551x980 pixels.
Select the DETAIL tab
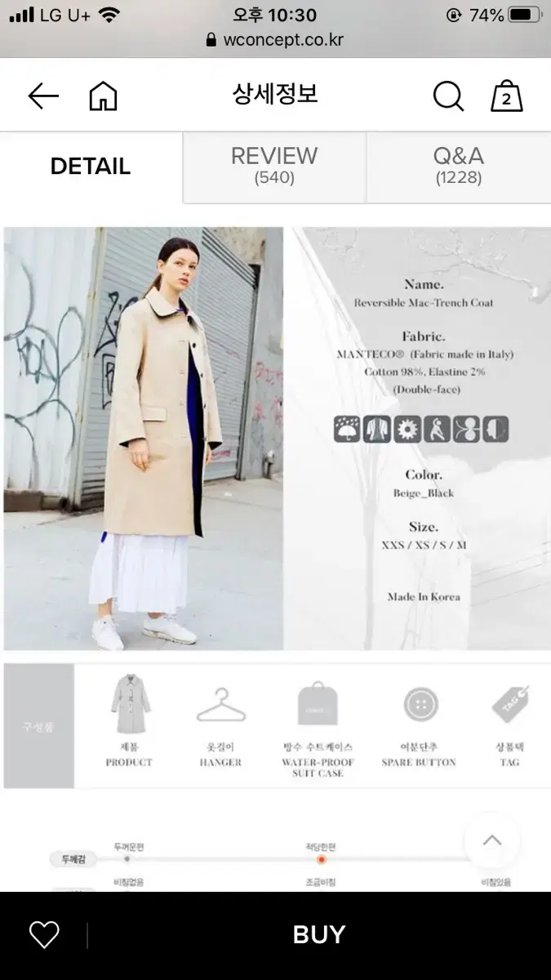point(91,167)
